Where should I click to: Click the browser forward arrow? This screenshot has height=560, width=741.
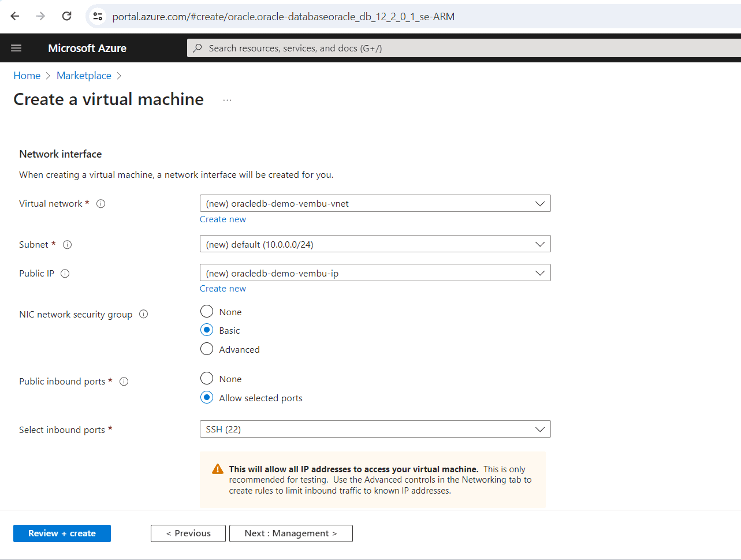click(40, 16)
